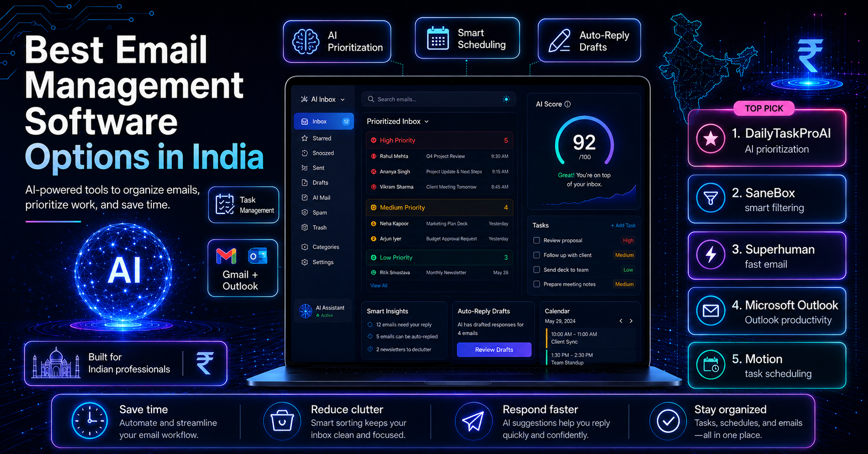Go to the next calendar day arrow

631,321
